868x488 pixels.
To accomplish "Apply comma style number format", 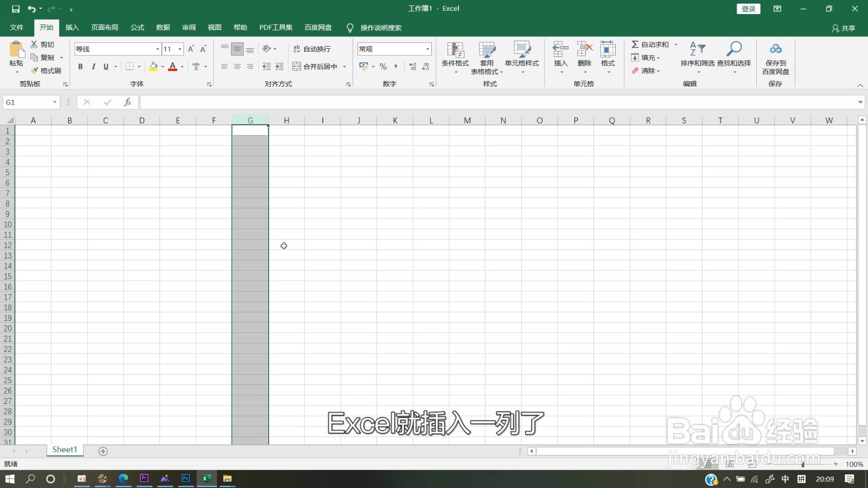I will pyautogui.click(x=396, y=66).
